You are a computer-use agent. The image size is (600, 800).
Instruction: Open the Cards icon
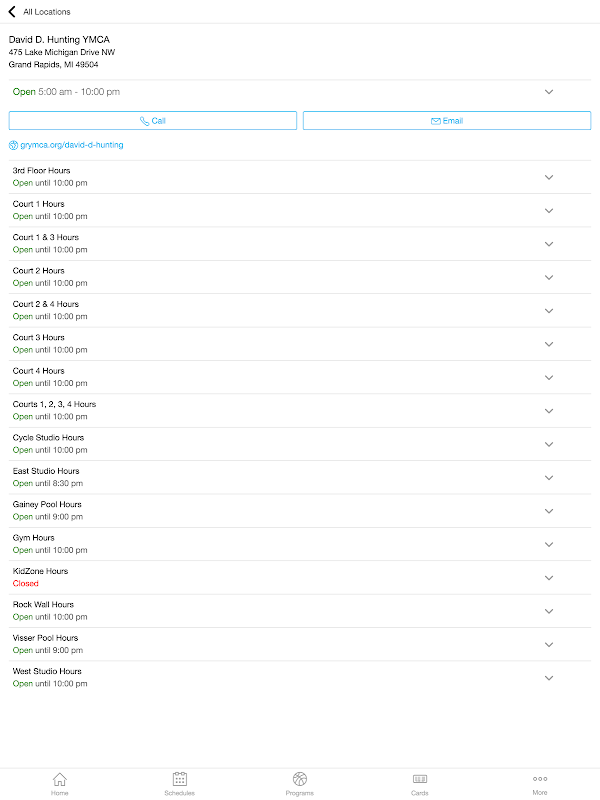pyautogui.click(x=420, y=779)
